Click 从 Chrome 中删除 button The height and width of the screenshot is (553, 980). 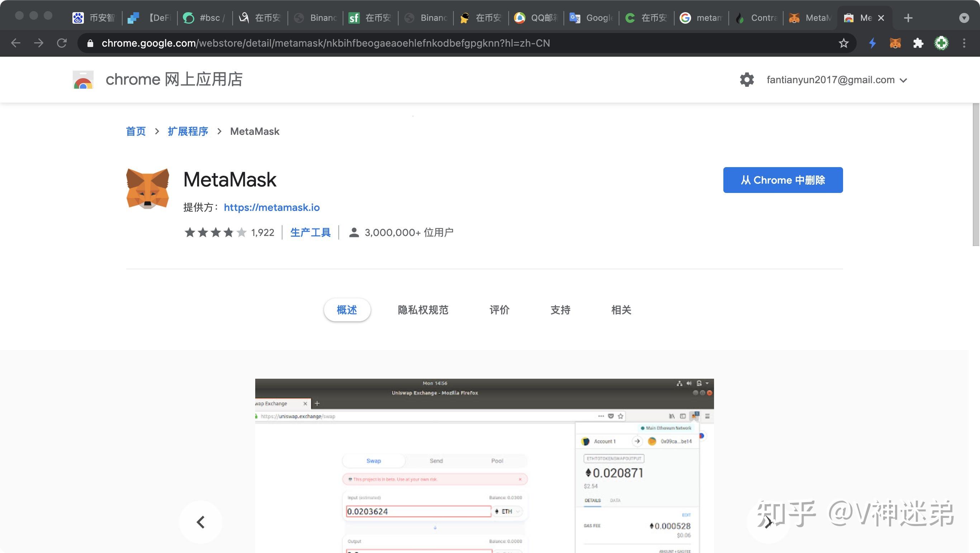click(x=782, y=180)
